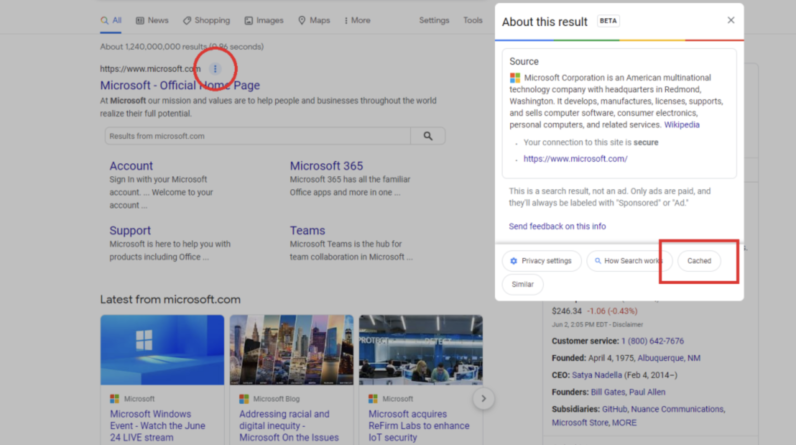Image resolution: width=796 pixels, height=445 pixels.
Task: Click the Results from microsoft.com search field
Action: 258,136
